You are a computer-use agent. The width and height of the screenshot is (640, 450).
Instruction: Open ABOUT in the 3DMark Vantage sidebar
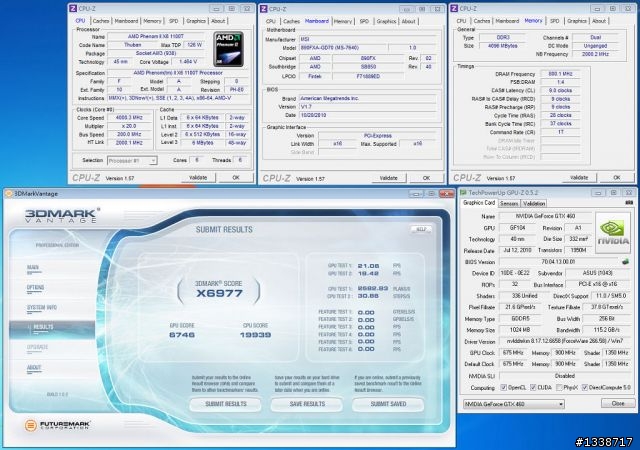pos(34,368)
